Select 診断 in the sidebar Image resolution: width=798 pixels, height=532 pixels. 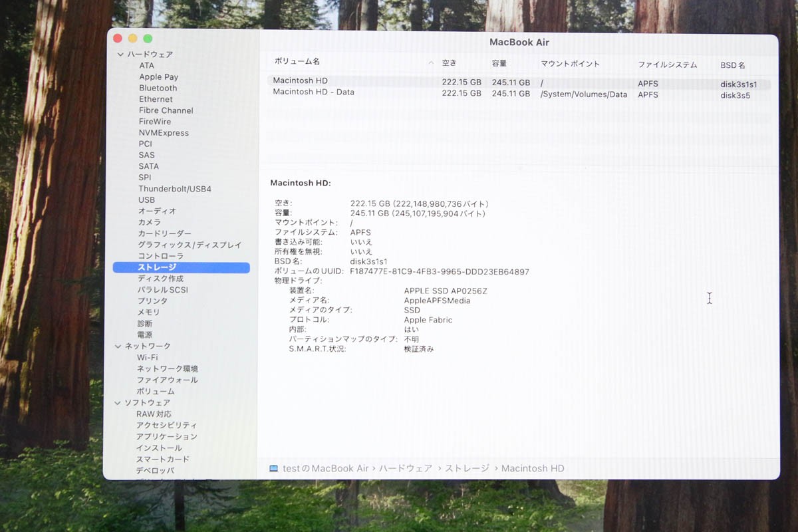pyautogui.click(x=144, y=323)
